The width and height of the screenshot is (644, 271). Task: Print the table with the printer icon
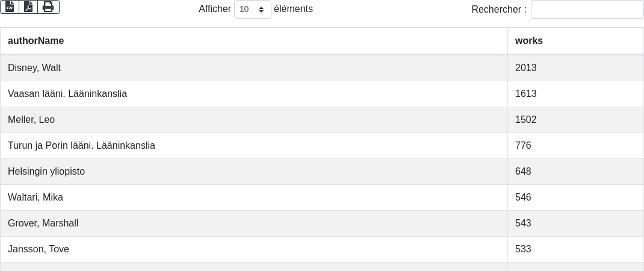(48, 7)
